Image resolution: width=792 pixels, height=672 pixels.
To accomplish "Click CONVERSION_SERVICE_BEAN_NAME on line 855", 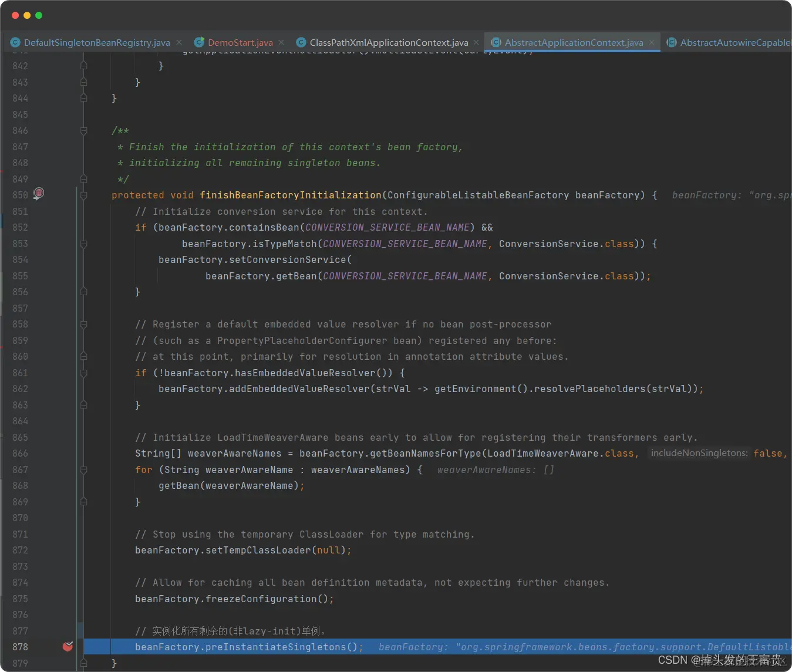I will click(405, 276).
